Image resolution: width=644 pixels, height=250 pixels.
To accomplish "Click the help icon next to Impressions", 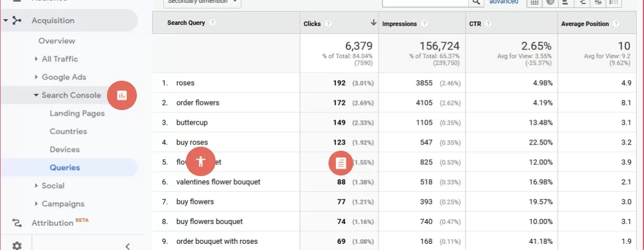I will (x=424, y=24).
